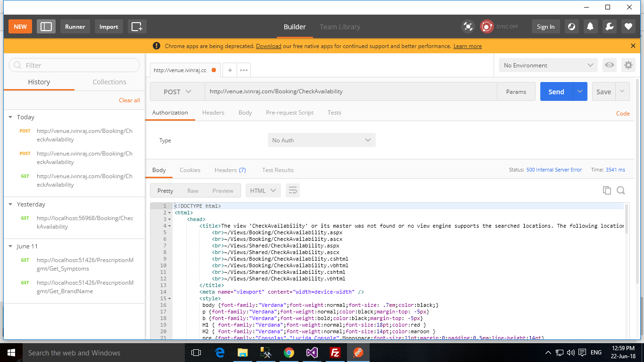Click the Code link
644x362 pixels.
pyautogui.click(x=623, y=113)
